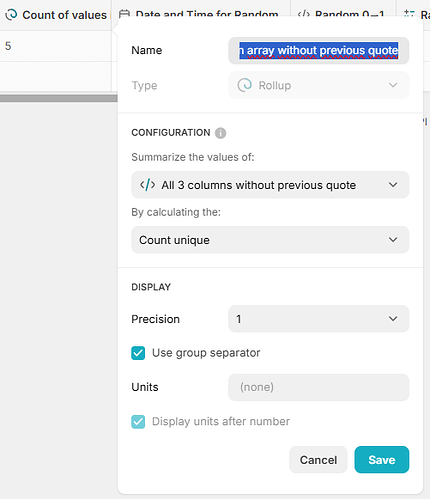Click the rightmost column header type icon

pos(409,14)
